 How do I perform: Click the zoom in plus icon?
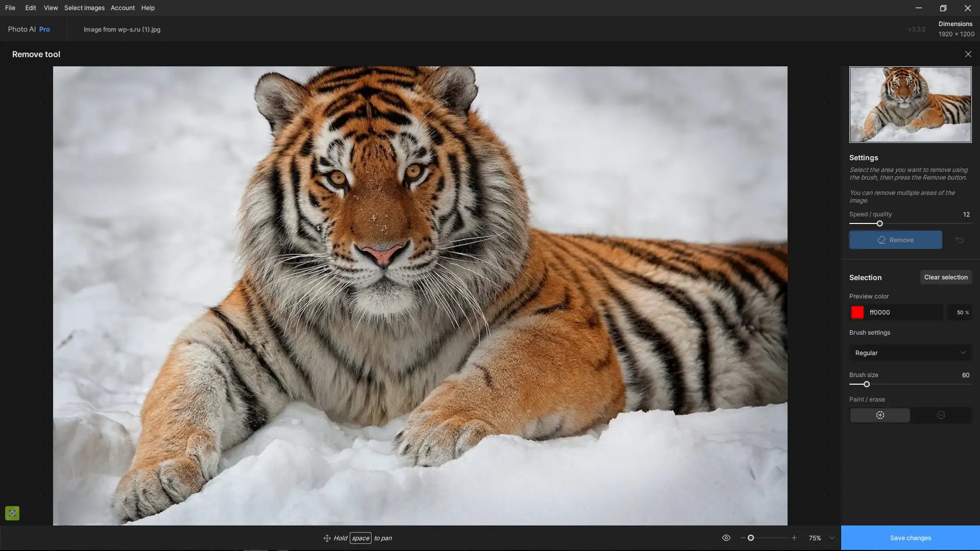(794, 538)
